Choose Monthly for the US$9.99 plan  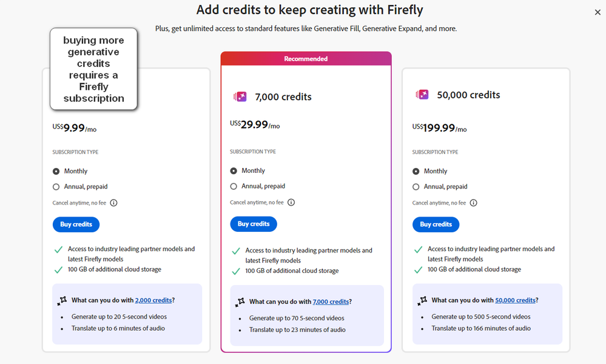click(x=56, y=171)
